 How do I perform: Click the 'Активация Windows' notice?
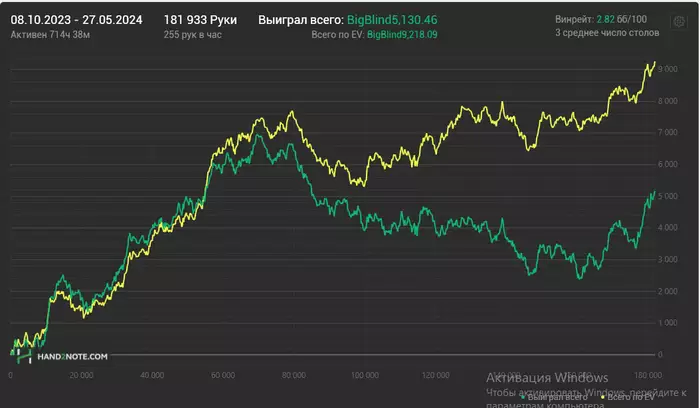click(547, 378)
